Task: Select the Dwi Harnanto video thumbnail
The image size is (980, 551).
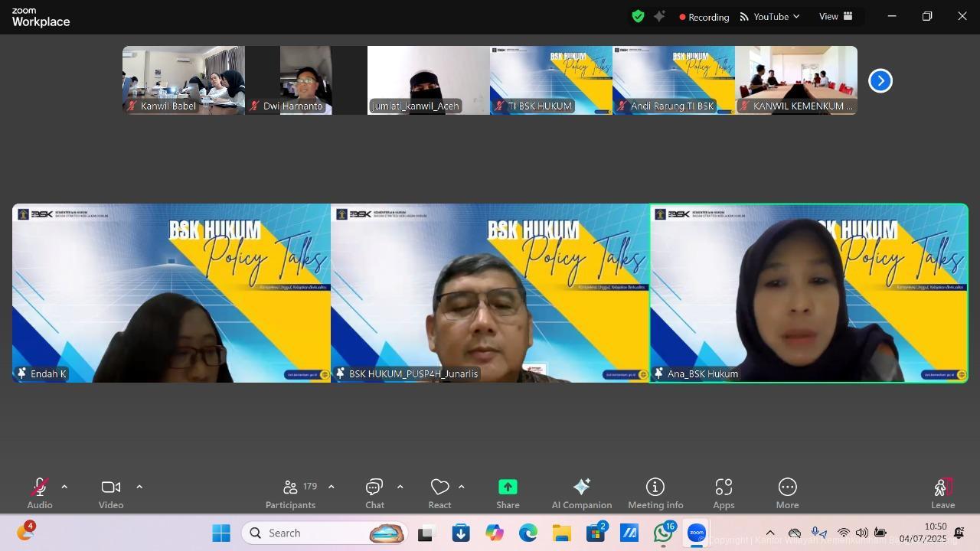Action: coord(306,80)
